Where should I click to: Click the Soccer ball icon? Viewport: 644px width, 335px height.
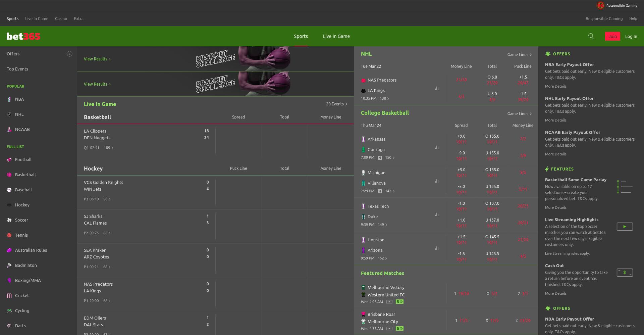(9, 220)
